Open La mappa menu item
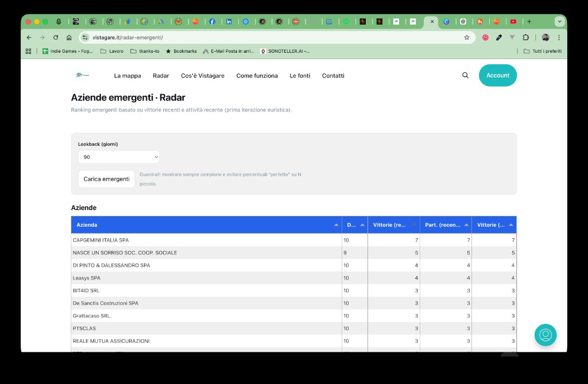This screenshot has height=384, width=588. (127, 76)
